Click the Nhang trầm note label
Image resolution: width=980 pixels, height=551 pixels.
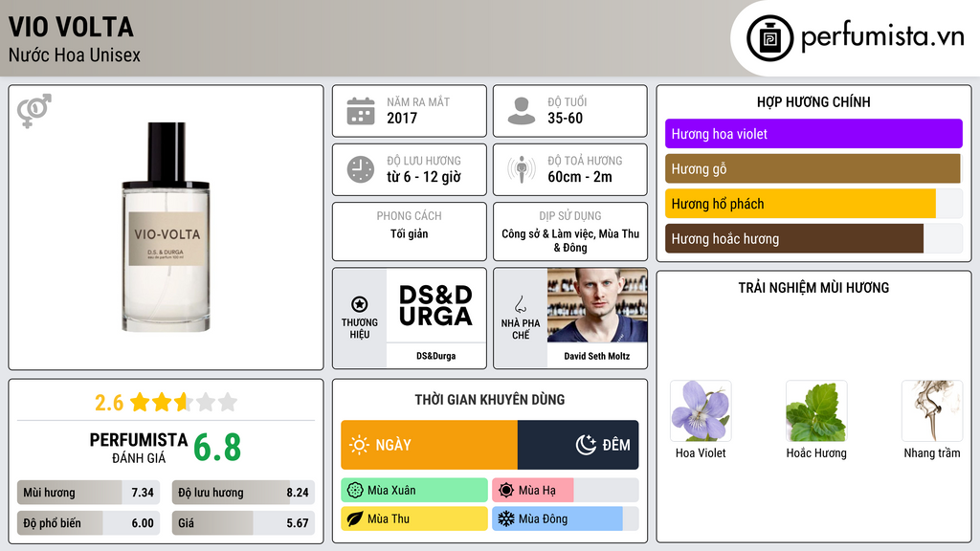point(932,452)
